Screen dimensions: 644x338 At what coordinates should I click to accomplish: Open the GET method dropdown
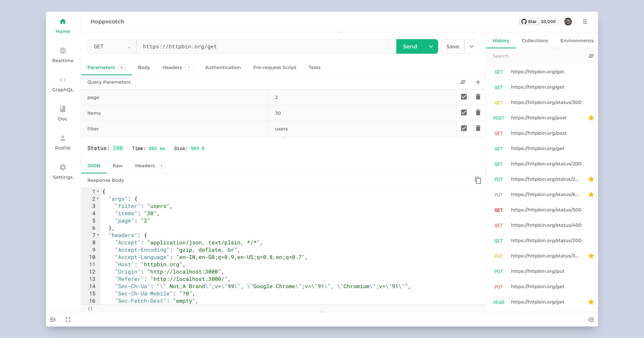point(112,47)
